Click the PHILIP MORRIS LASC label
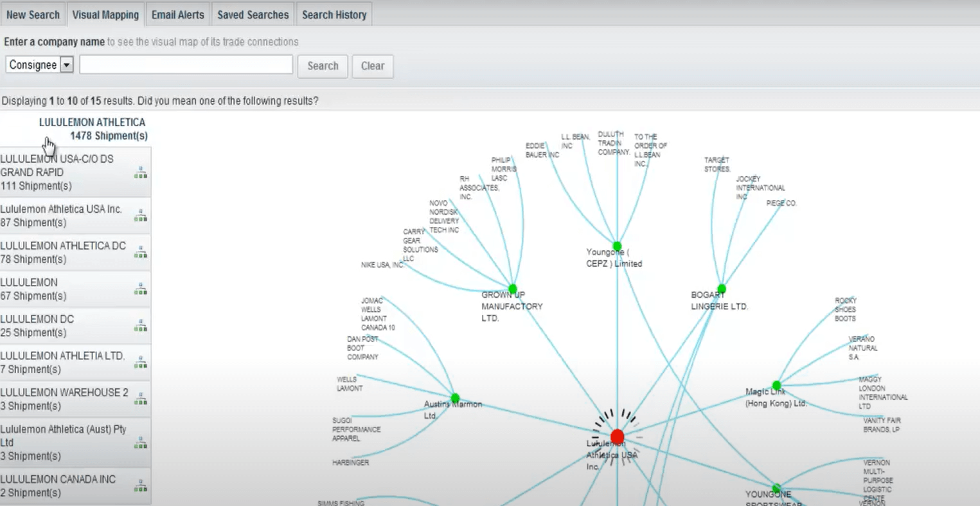Image resolution: width=980 pixels, height=506 pixels. click(x=504, y=169)
